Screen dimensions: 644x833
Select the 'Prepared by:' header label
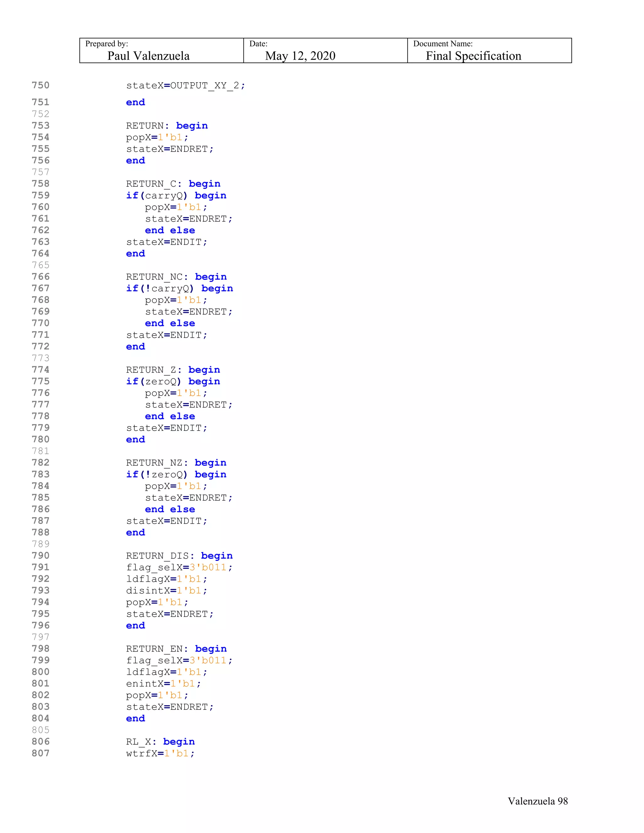107,44
